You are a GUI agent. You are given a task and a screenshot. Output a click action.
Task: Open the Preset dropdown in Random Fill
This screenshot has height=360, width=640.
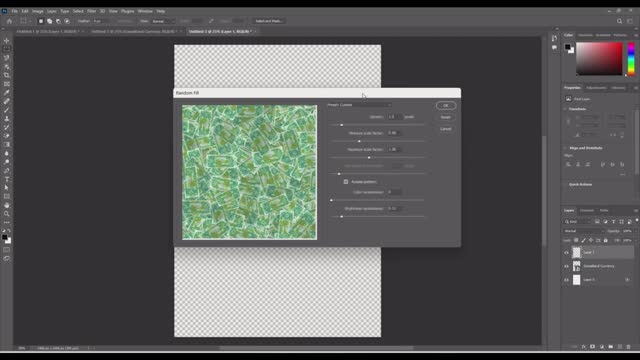(x=359, y=105)
